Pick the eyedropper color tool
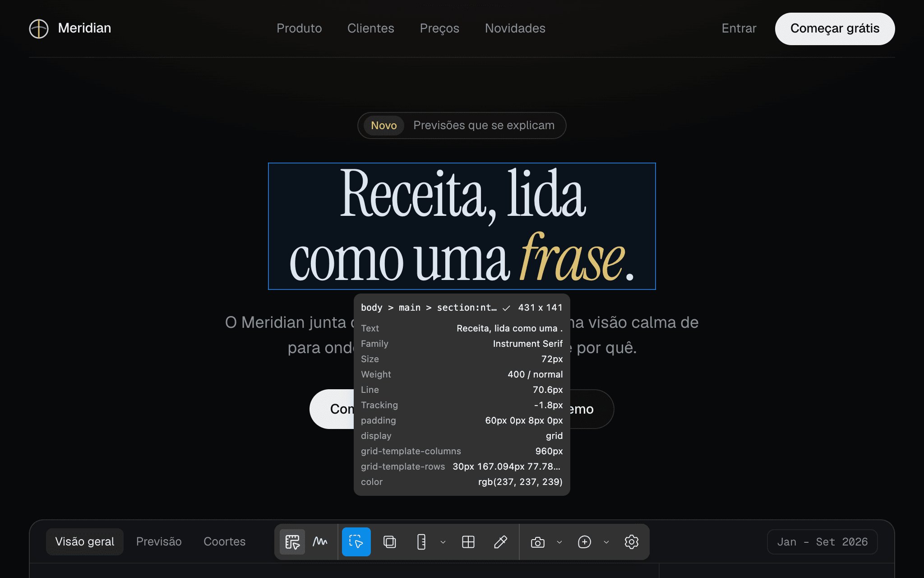Screen dimensions: 924x578 [501, 542]
